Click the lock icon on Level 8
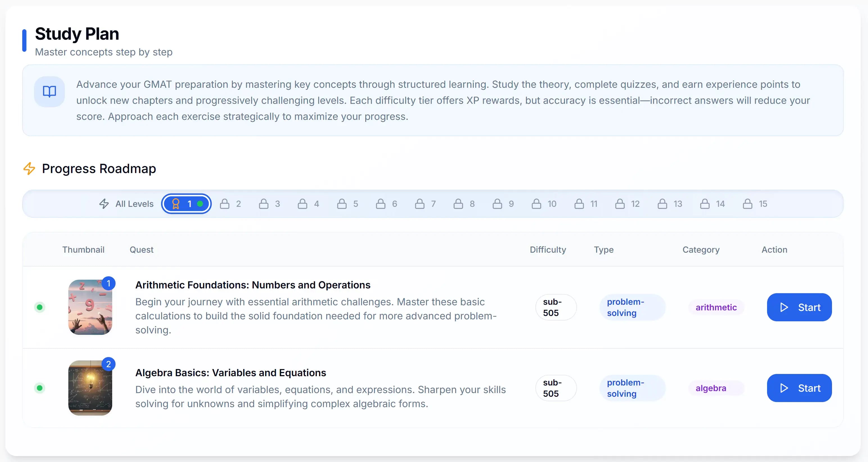The width and height of the screenshot is (868, 462). pyautogui.click(x=458, y=203)
